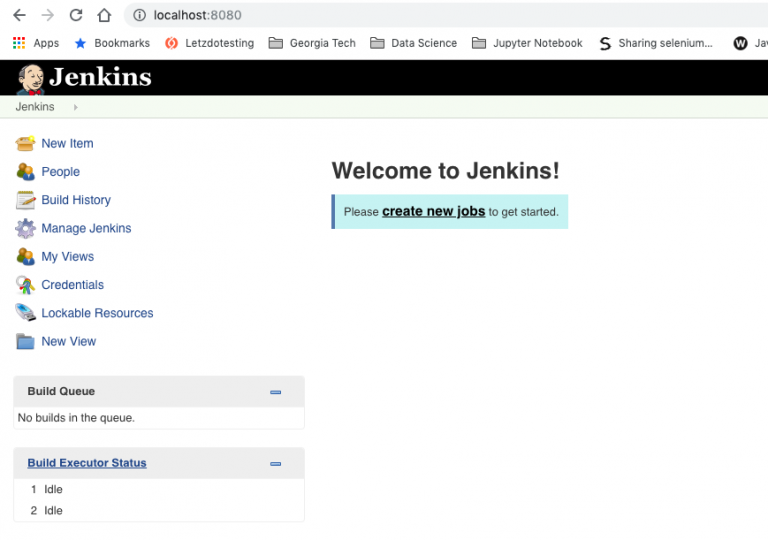The image size is (768, 540).
Task: Collapse the Build Executor Status panel
Action: coord(275,464)
